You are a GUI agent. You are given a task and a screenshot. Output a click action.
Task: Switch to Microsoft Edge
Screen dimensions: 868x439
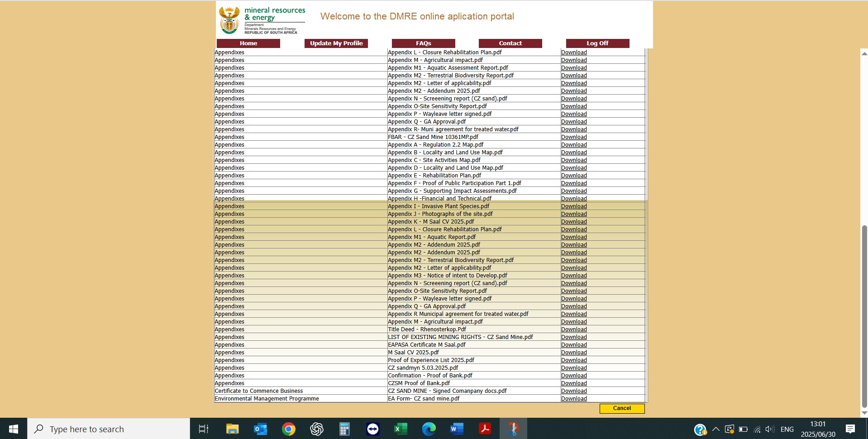point(429,429)
